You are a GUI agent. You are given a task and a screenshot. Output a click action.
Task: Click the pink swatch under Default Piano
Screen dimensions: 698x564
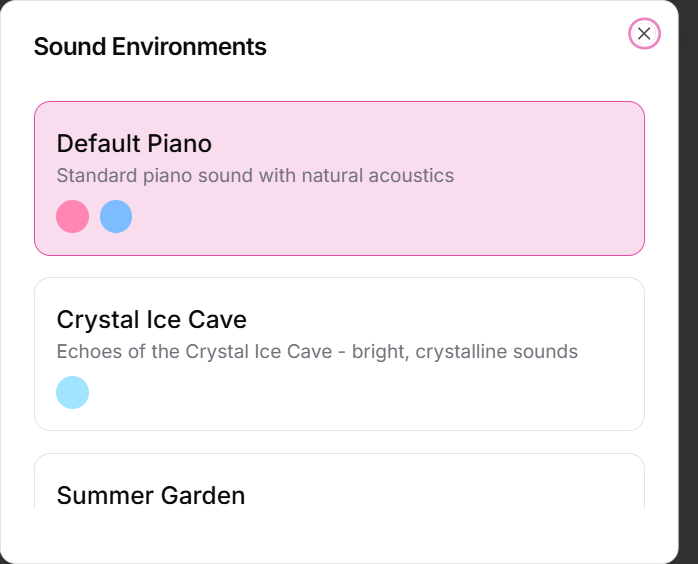(x=73, y=216)
